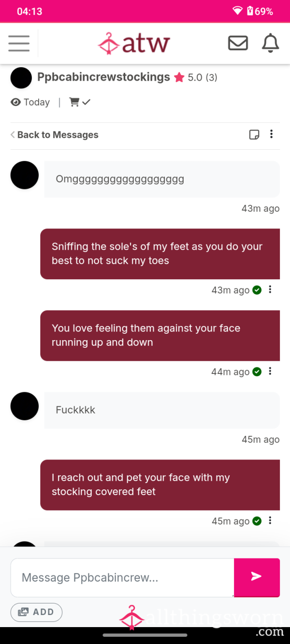Screen dimensions: 290x644
Task: Open the mail inbox envelope icon
Action: pos(238,43)
